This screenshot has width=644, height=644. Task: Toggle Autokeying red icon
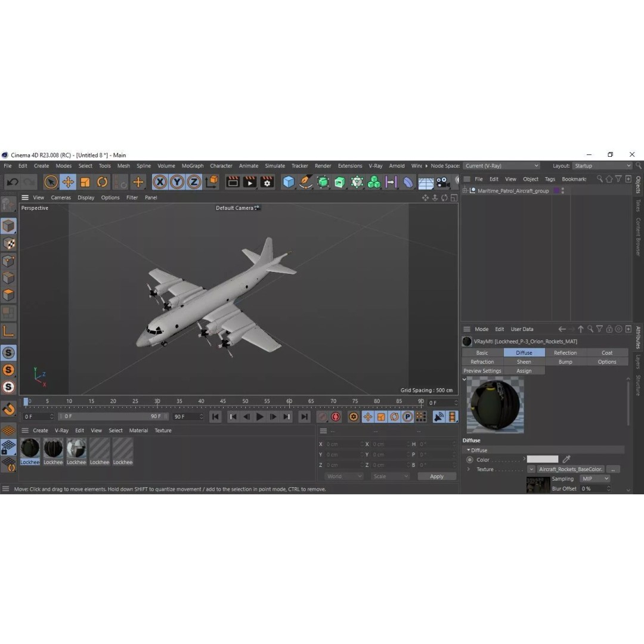[336, 416]
